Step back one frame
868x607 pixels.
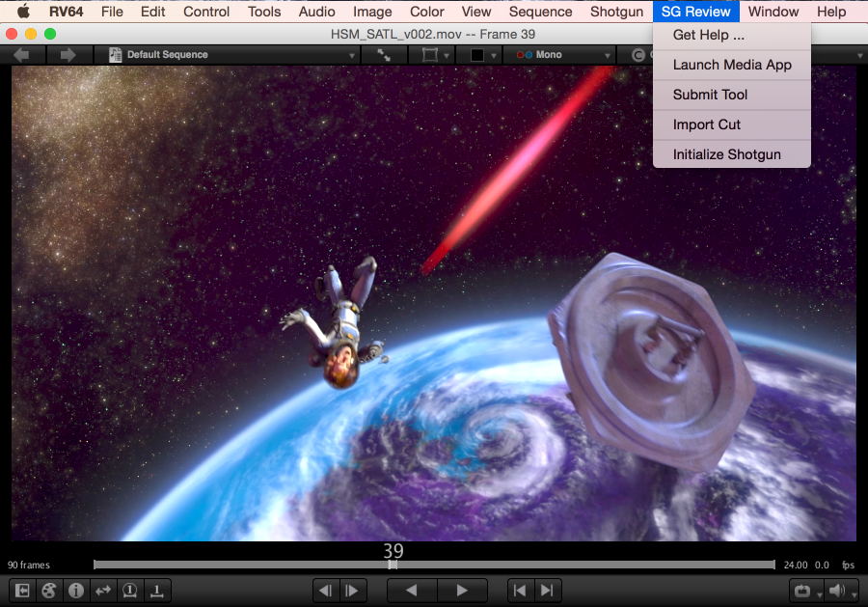click(x=326, y=591)
